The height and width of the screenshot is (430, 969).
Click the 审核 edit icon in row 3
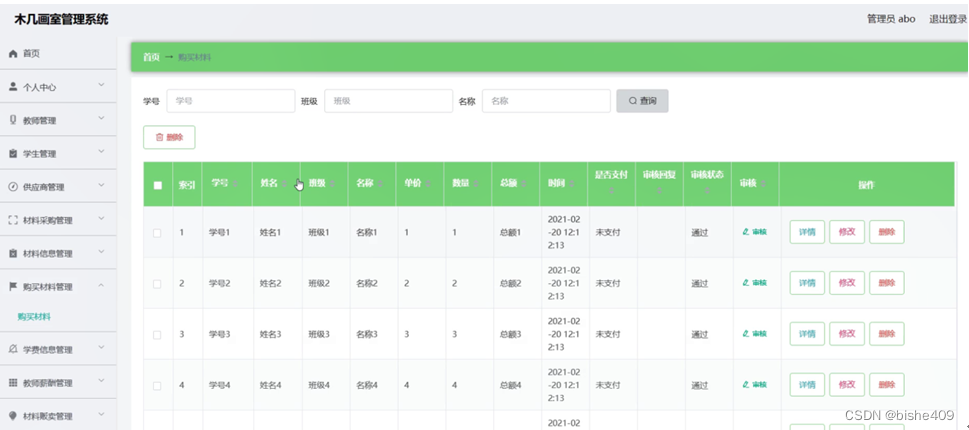[746, 334]
